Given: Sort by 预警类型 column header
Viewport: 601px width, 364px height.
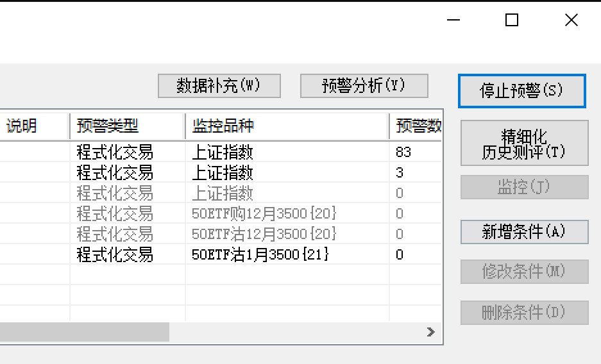Looking at the screenshot, I should [127, 126].
